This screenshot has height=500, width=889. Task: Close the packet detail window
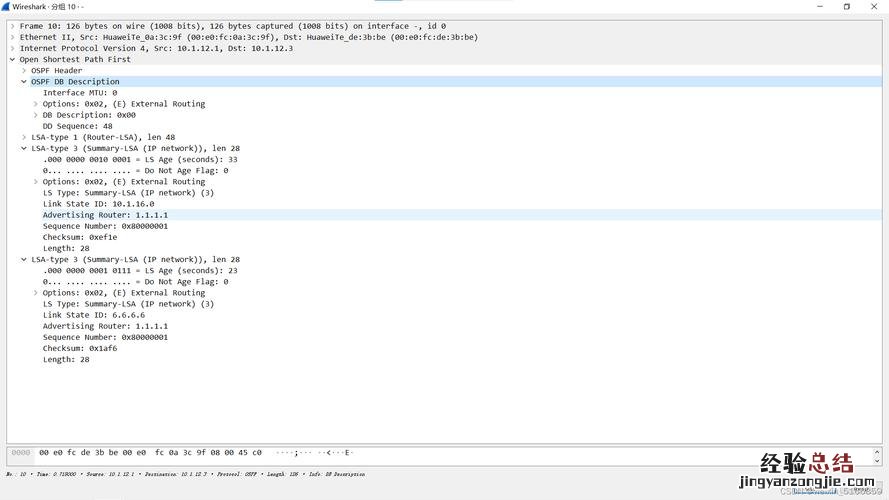coord(875,6)
